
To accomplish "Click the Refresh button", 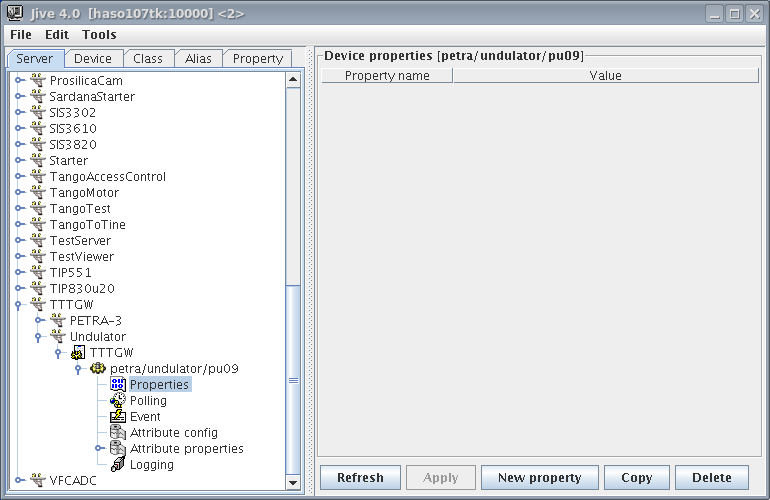I will 360,477.
